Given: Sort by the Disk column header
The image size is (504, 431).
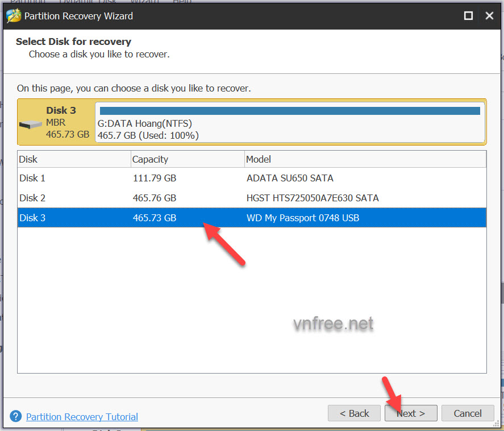Looking at the screenshot, I should pyautogui.click(x=74, y=160).
